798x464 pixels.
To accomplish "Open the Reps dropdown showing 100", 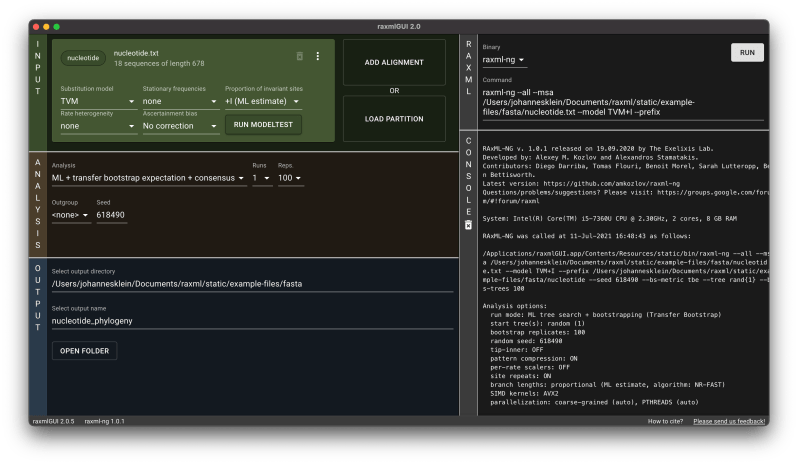I will (290, 178).
